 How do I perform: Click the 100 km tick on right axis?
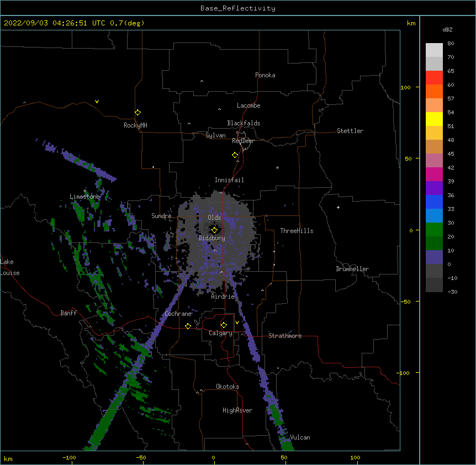pyautogui.click(x=405, y=88)
